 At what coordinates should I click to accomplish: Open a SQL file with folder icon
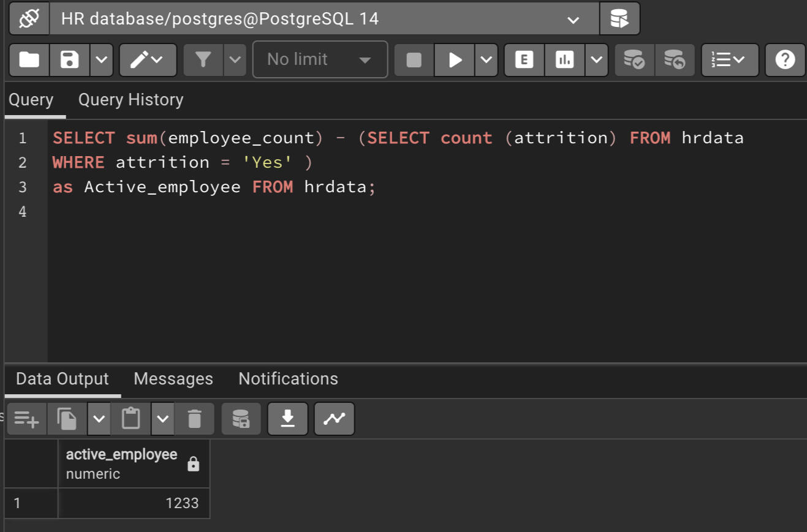[x=29, y=59]
